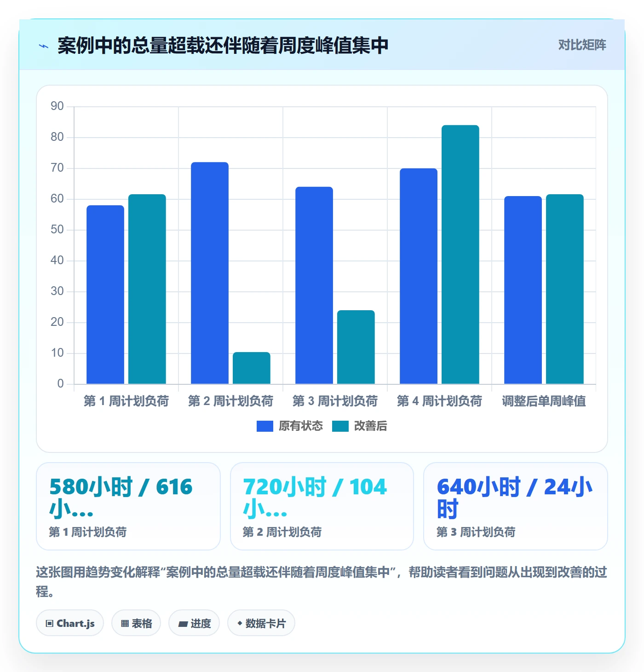Viewport: 644px width, 672px height.
Task: Click the y-axis value 90
Action: point(57,106)
